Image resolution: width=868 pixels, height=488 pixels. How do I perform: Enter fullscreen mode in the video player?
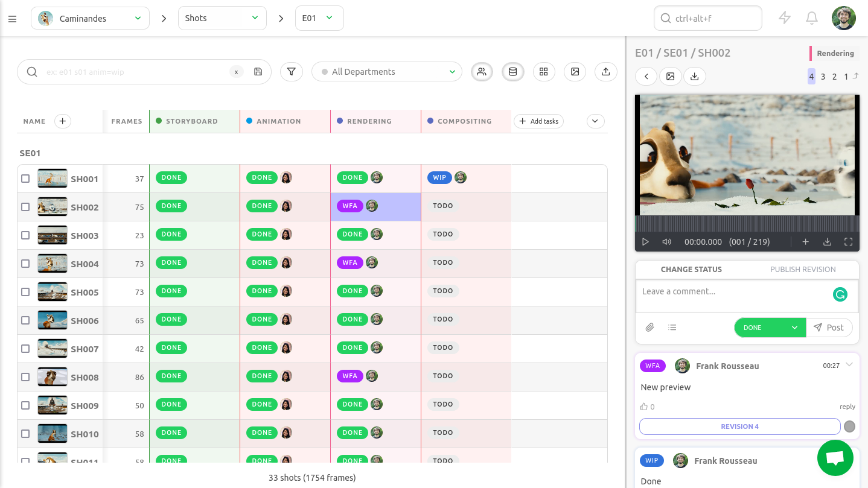point(848,242)
